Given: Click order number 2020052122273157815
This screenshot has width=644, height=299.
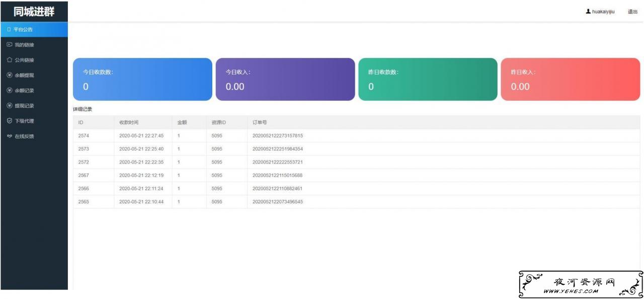Looking at the screenshot, I should pos(278,136).
